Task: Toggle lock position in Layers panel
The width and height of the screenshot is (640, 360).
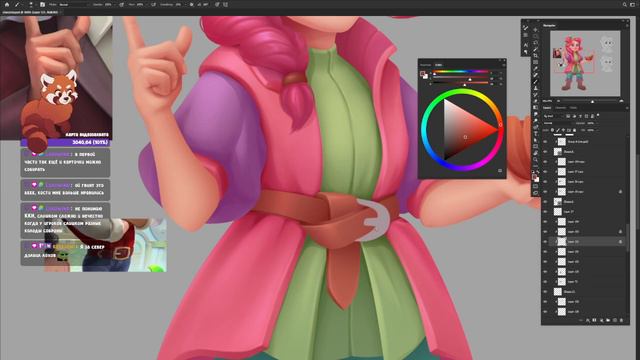Action: 563,130
